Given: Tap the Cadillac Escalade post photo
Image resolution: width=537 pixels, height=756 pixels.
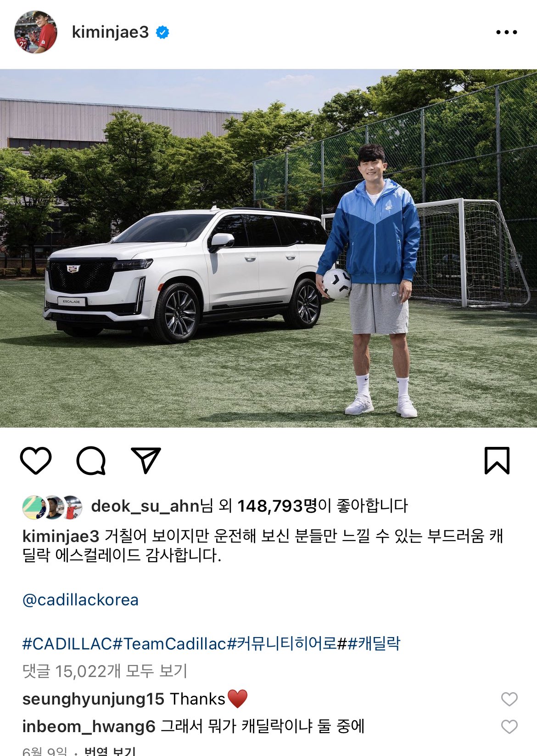Looking at the screenshot, I should pos(268,248).
